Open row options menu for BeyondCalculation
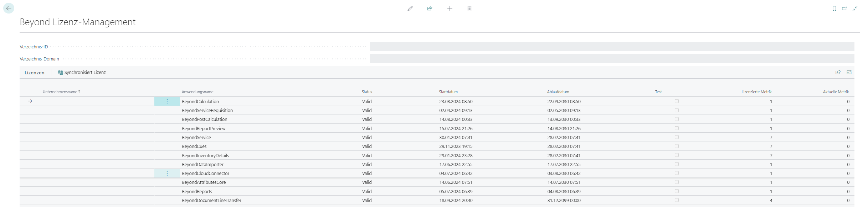Viewport: 868px width, 207px height. (x=167, y=101)
